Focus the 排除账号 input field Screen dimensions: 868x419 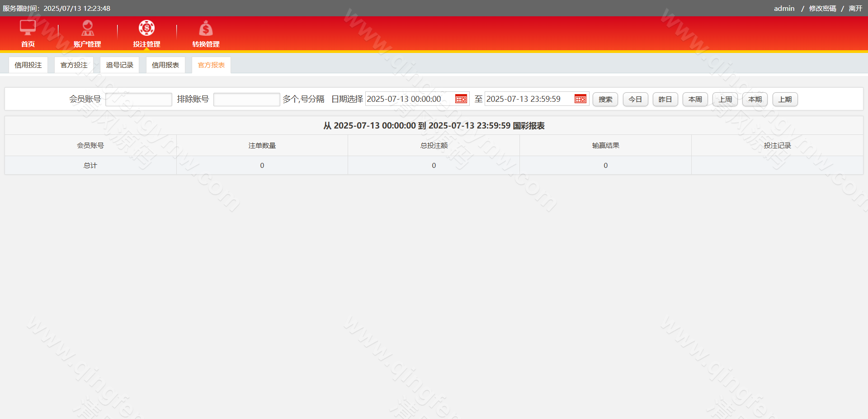coord(246,100)
